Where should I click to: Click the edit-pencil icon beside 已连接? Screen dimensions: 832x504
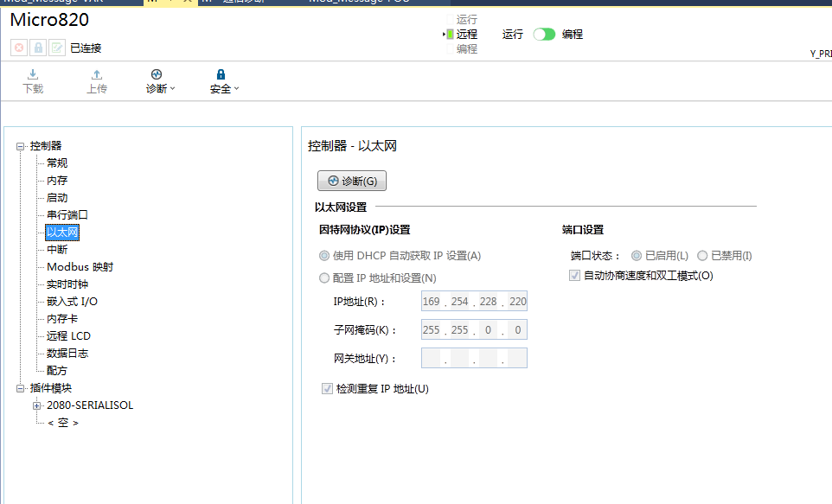click(57, 48)
